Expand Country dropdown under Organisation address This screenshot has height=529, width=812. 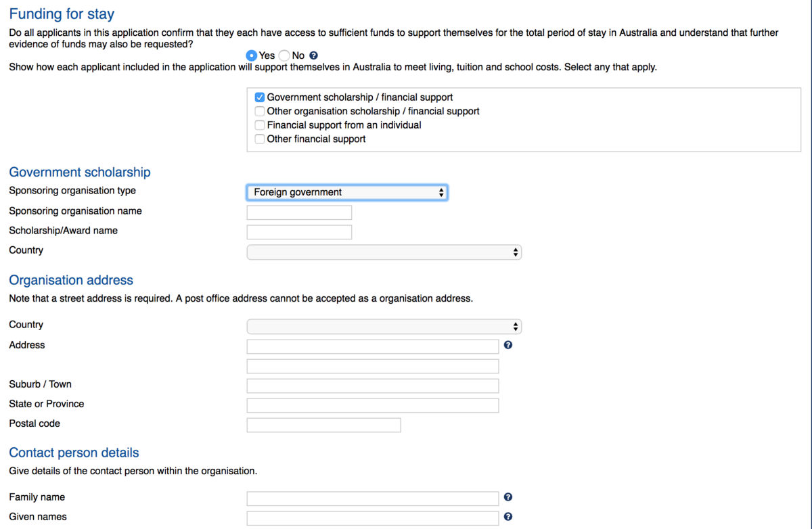click(384, 327)
